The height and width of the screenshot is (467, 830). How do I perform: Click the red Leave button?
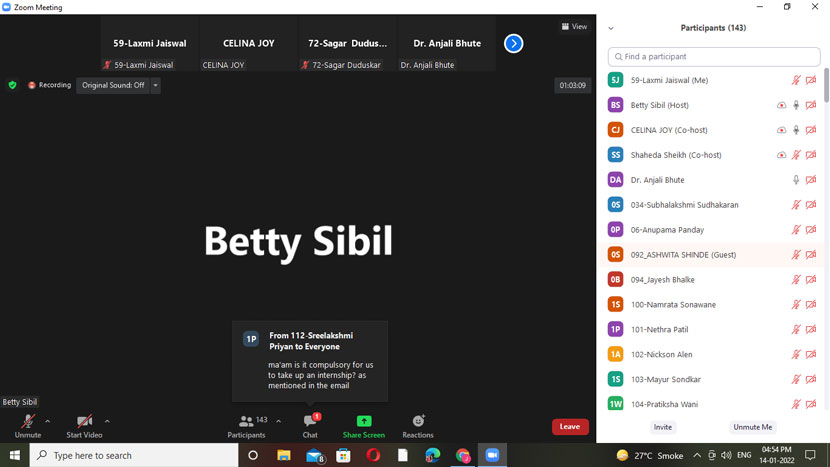[x=569, y=426]
